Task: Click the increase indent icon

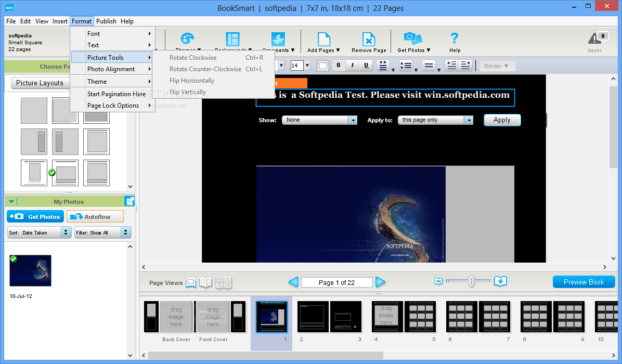Action: 451,66
